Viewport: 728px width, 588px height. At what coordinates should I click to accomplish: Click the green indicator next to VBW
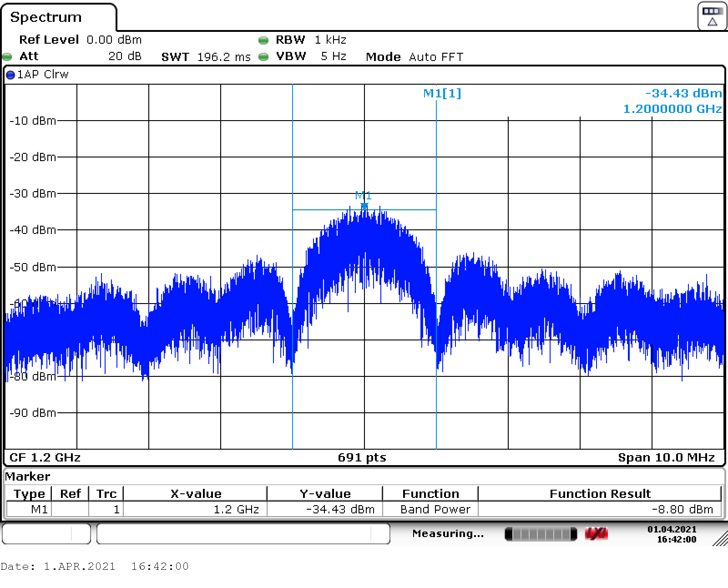263,57
